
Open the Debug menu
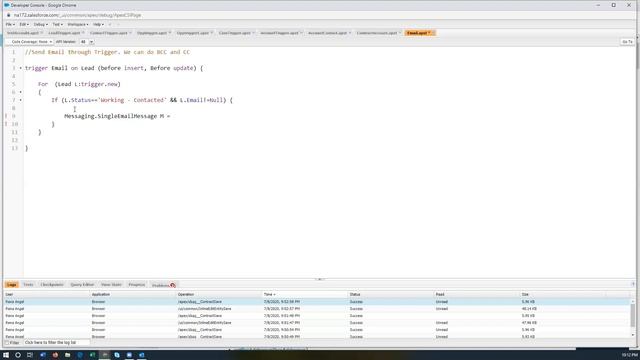click(40, 24)
